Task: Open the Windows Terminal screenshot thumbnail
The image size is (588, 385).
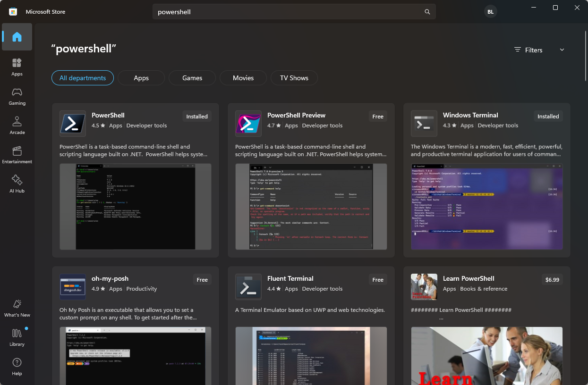Action: tap(486, 207)
